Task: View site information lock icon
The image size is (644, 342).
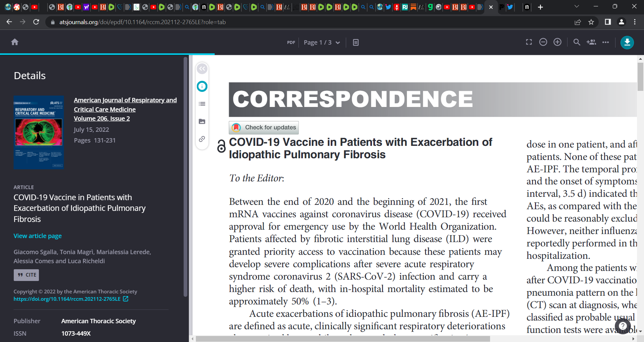Action: (52, 22)
